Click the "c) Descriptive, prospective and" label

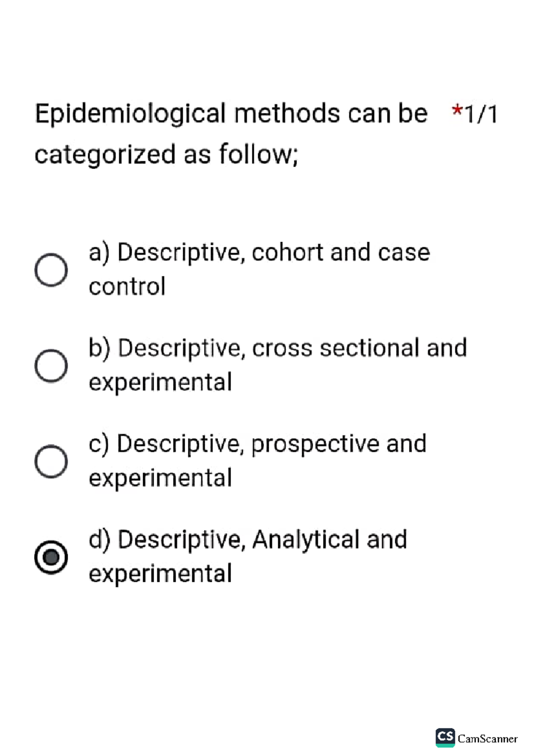pos(257,444)
